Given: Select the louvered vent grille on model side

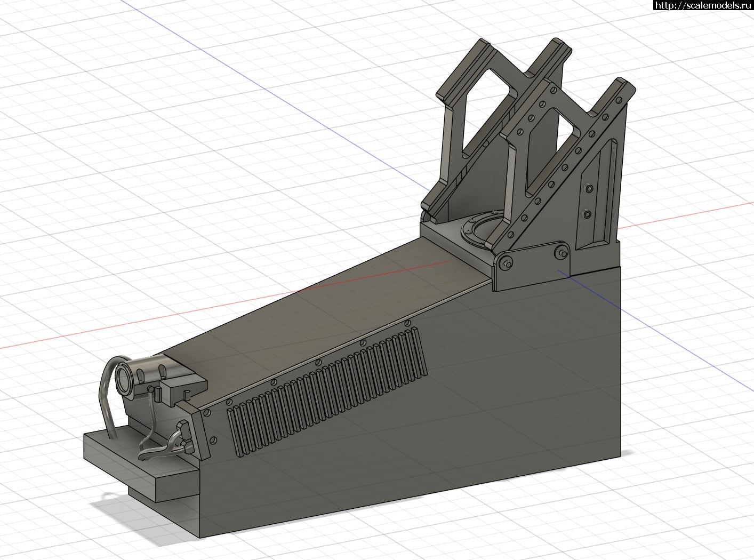Looking at the screenshot, I should click(x=327, y=392).
